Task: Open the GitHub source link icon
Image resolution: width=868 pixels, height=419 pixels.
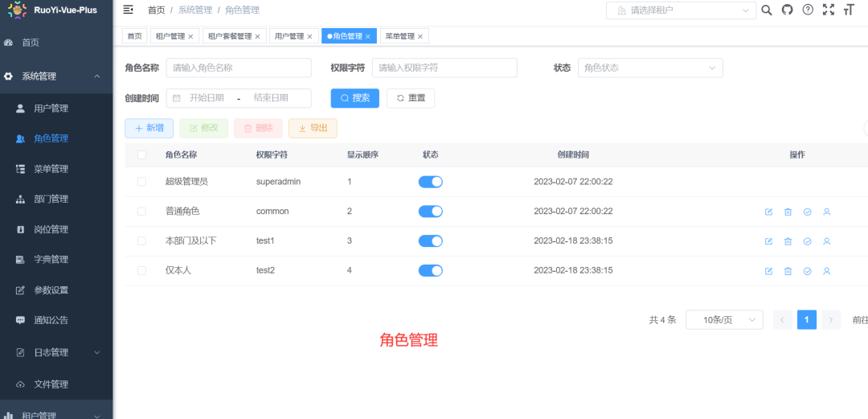Action: [788, 10]
